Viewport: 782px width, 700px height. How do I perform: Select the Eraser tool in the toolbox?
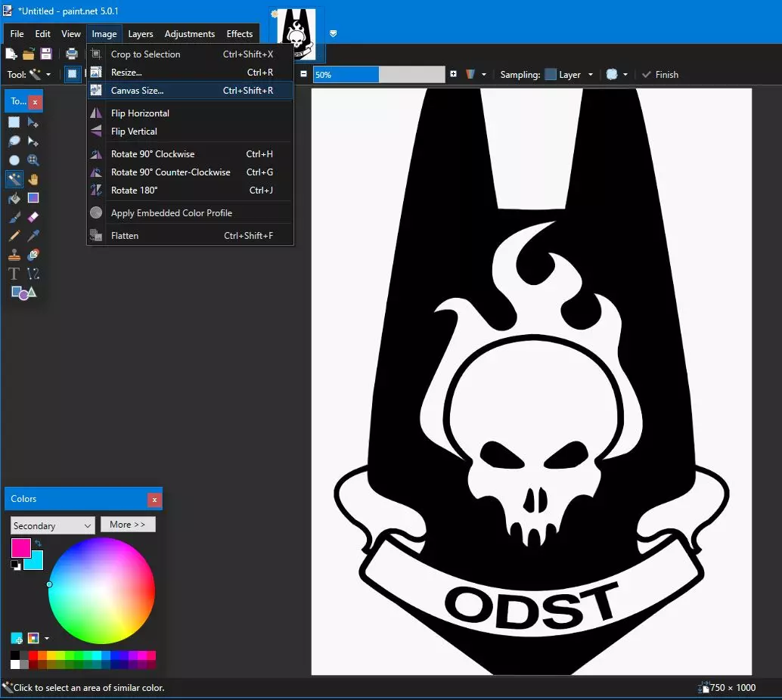[33, 217]
